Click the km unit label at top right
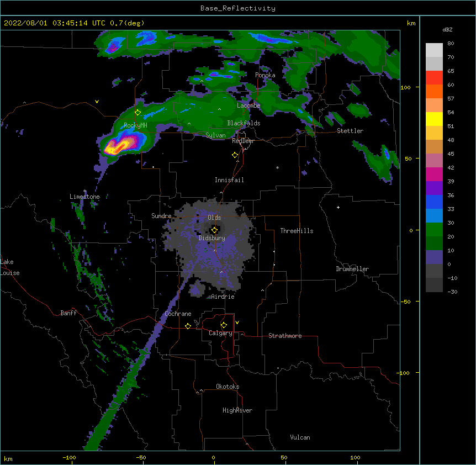This screenshot has height=465, width=476. (411, 23)
